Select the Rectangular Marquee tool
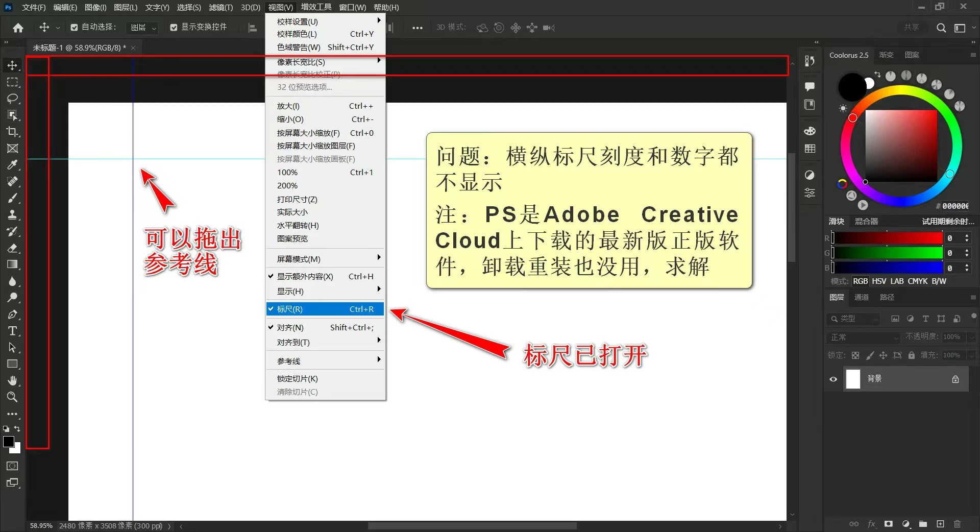Image resolution: width=980 pixels, height=532 pixels. tap(12, 82)
